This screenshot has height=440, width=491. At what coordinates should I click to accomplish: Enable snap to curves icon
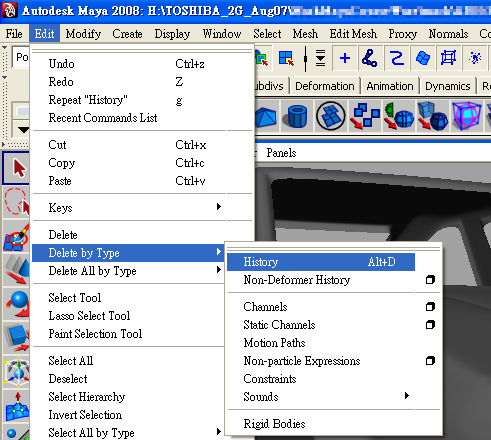click(x=370, y=58)
